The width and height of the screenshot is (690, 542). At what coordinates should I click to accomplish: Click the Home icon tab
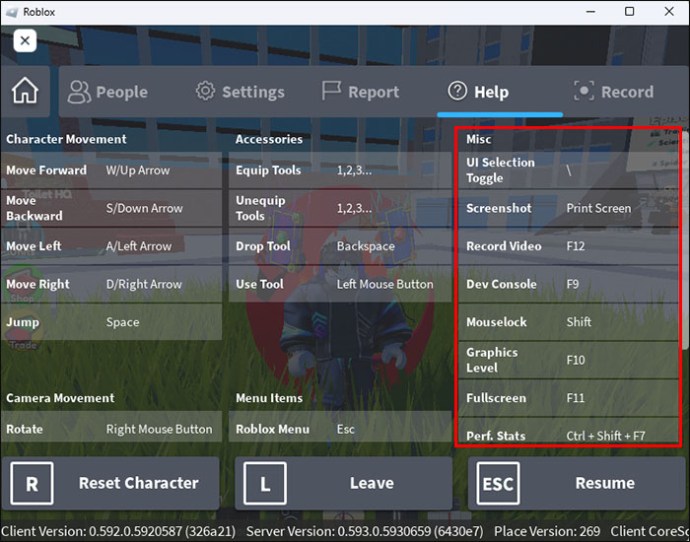(25, 91)
